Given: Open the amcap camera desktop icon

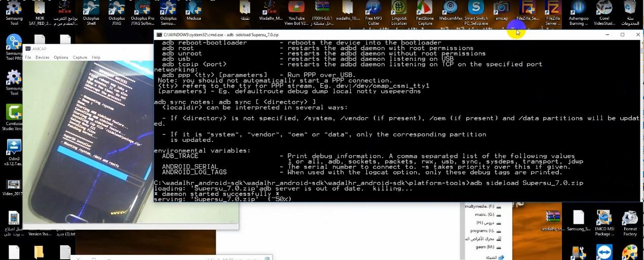Looking at the screenshot, I should (x=502, y=11).
